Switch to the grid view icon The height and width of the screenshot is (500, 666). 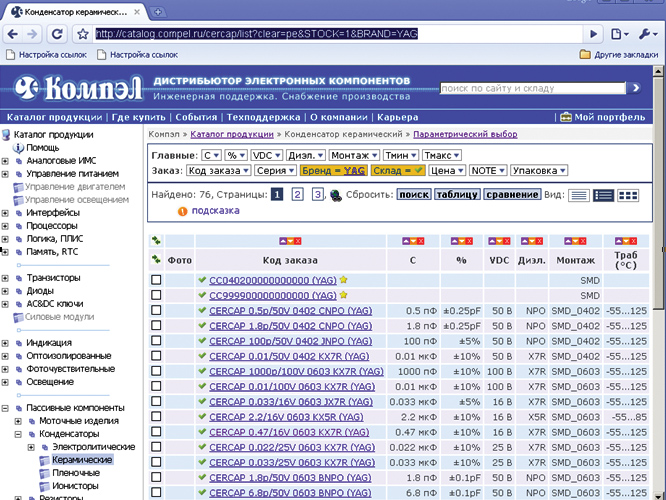pos(628,195)
